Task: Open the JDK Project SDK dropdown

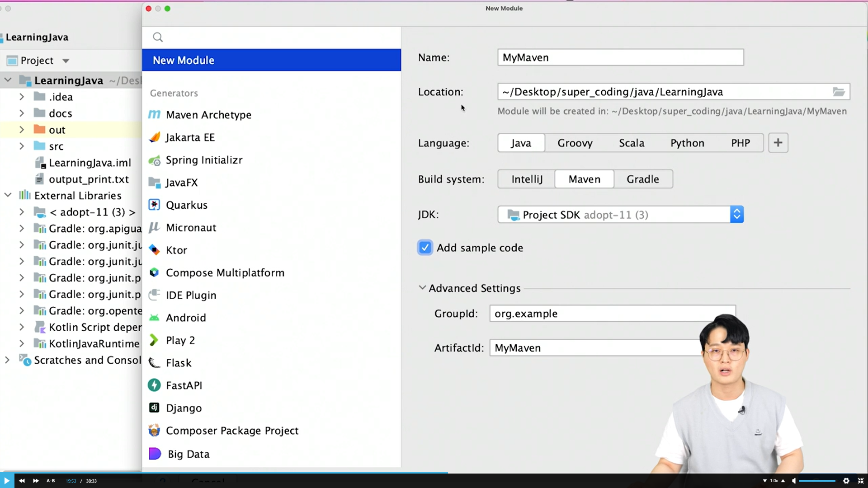Action: click(x=620, y=215)
